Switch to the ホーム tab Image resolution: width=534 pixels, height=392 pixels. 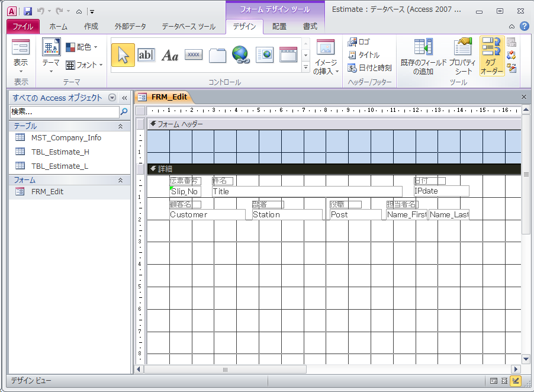click(x=58, y=26)
